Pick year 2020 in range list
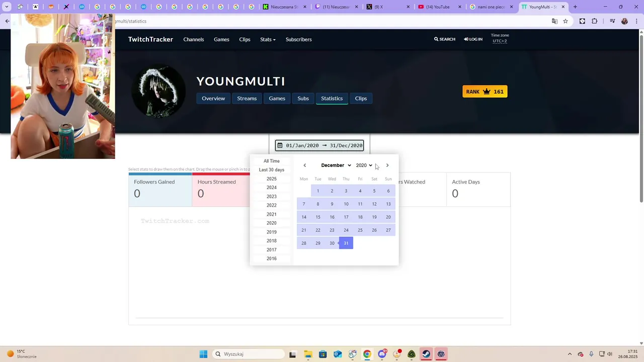The image size is (644, 362). (272, 223)
